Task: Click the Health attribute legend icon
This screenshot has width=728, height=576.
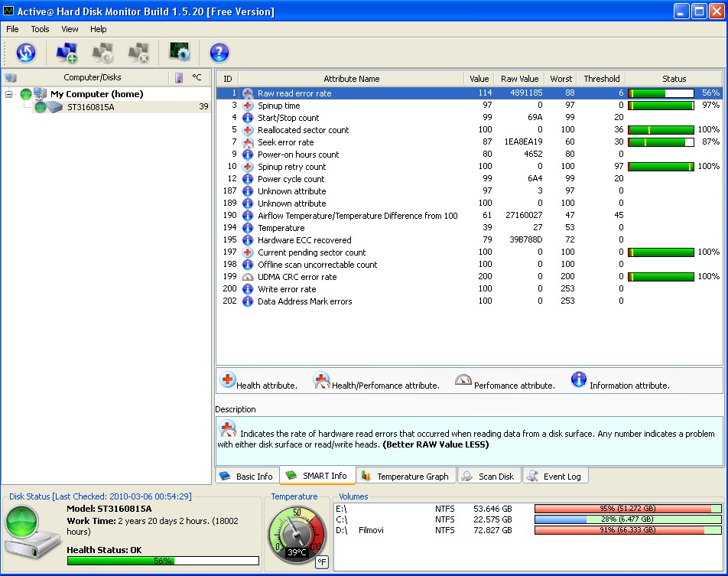Action: point(228,380)
